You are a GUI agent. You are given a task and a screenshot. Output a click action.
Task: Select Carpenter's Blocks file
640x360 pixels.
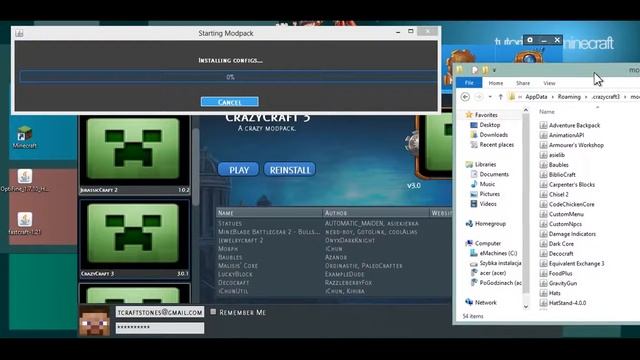click(x=567, y=184)
